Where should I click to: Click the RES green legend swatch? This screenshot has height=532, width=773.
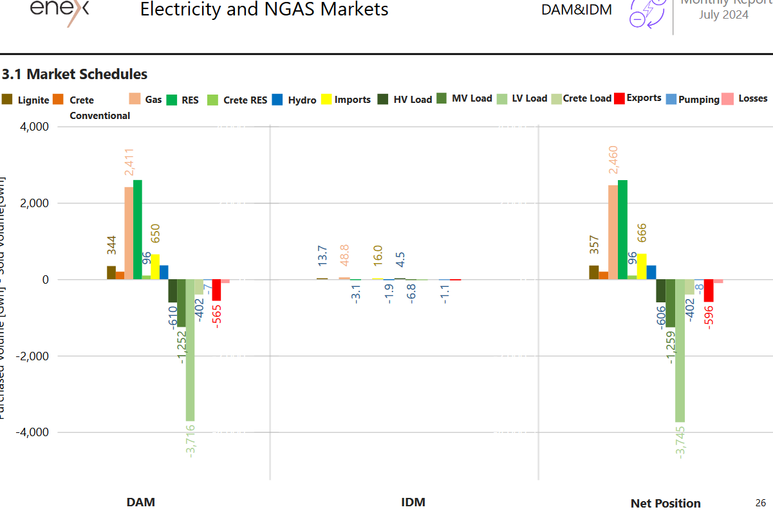coord(172,100)
